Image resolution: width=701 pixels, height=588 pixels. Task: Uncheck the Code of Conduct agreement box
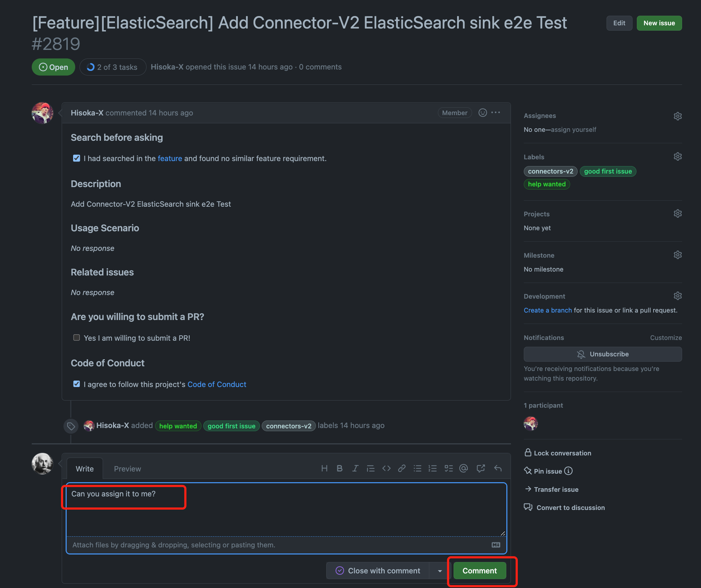pos(76,384)
